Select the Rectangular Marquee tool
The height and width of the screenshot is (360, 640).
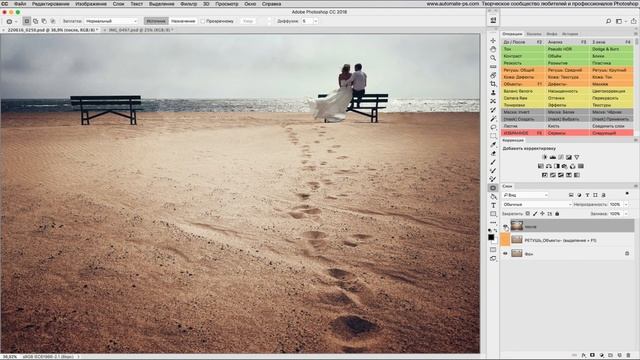(493, 136)
